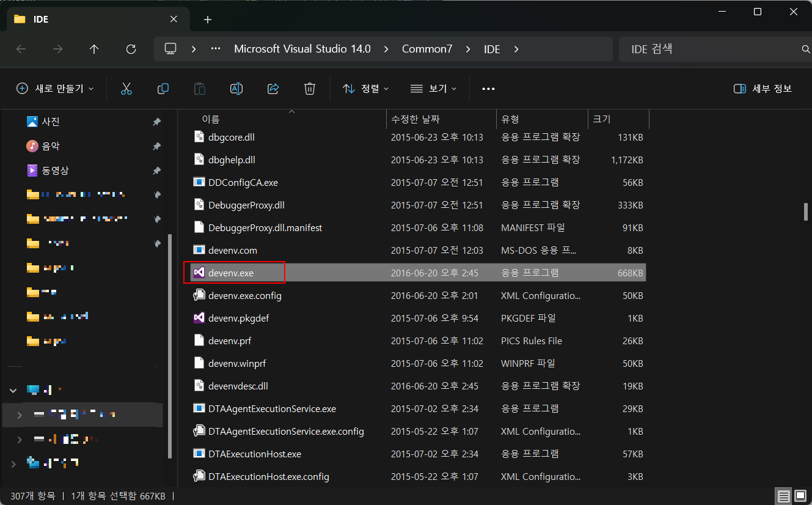Click the IDE tab title
Image resolution: width=812 pixels, height=505 pixels.
(x=41, y=20)
